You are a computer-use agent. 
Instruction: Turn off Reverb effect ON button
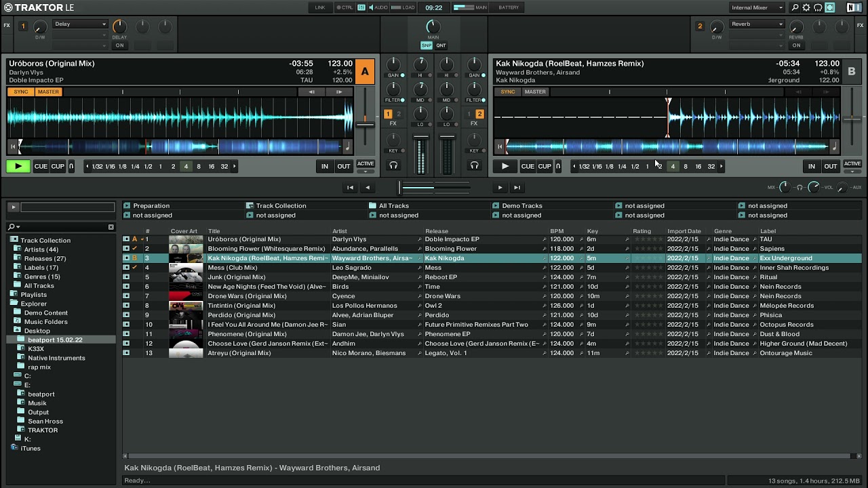(796, 45)
